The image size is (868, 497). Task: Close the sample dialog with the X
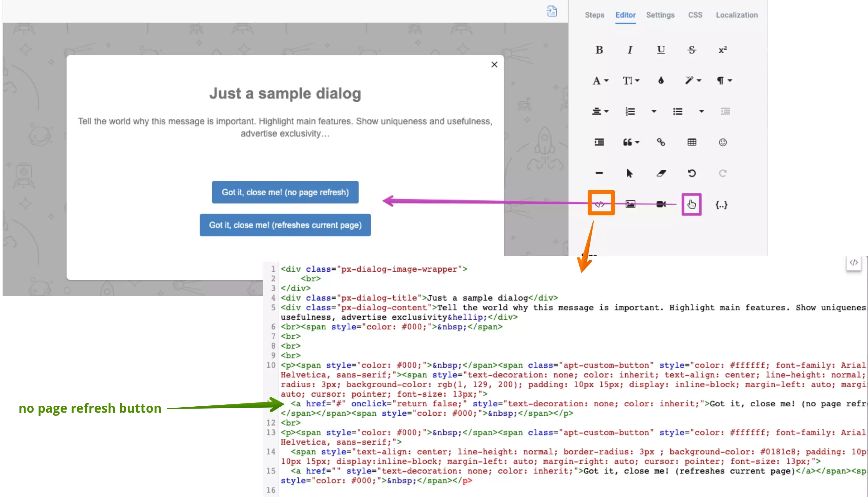click(494, 64)
